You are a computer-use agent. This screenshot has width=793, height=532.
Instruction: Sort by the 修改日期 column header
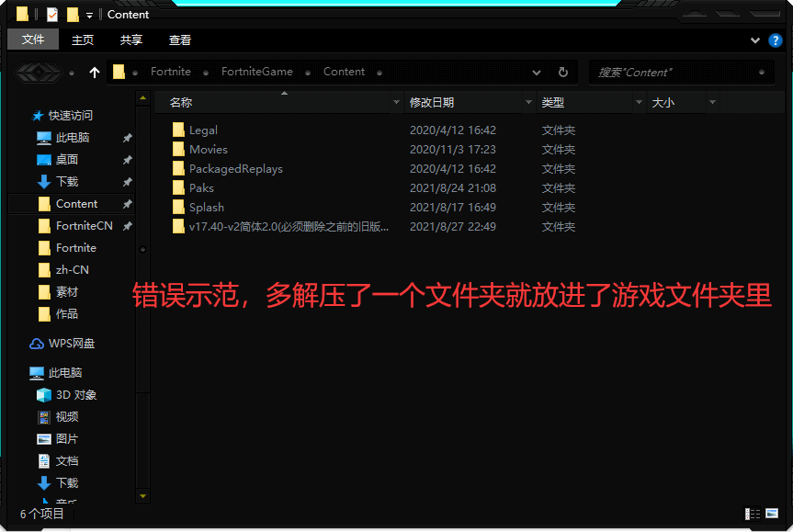coord(463,103)
